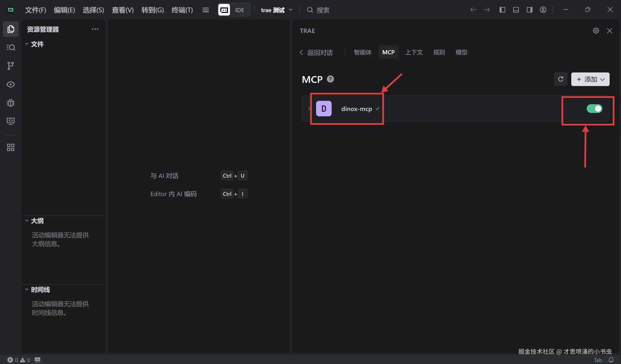Toggle the bottom panel layout
This screenshot has height=364, width=621.
tap(516, 10)
